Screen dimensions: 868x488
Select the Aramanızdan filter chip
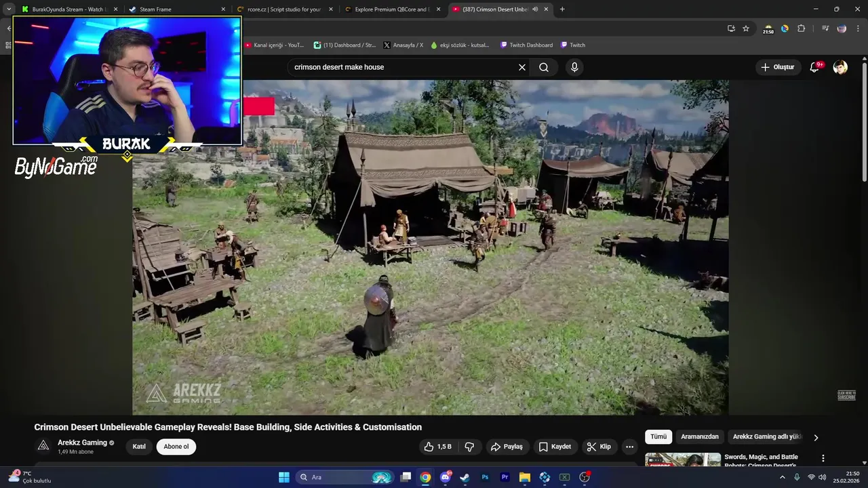(x=699, y=437)
